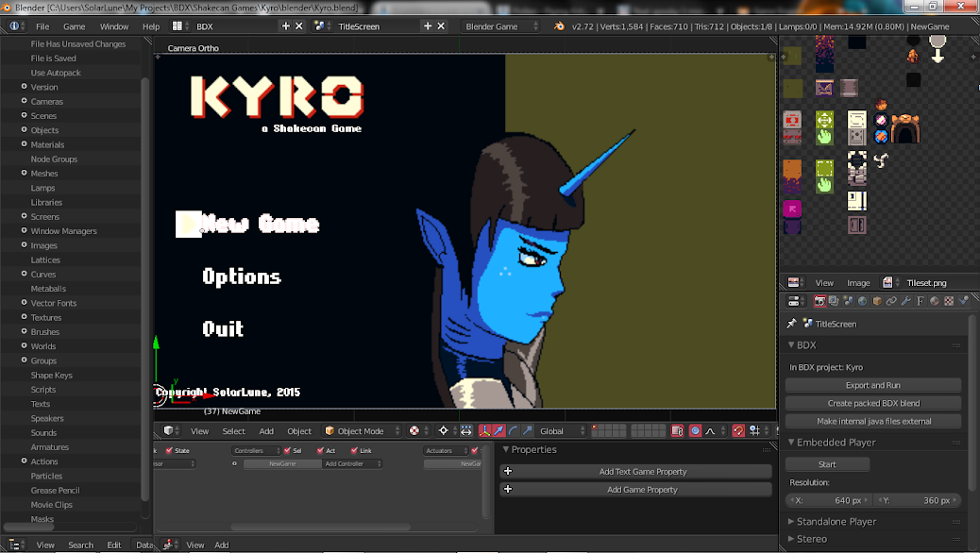Viewport: 980px width, 553px height.
Task: Open the Render properties tab
Action: [x=819, y=301]
